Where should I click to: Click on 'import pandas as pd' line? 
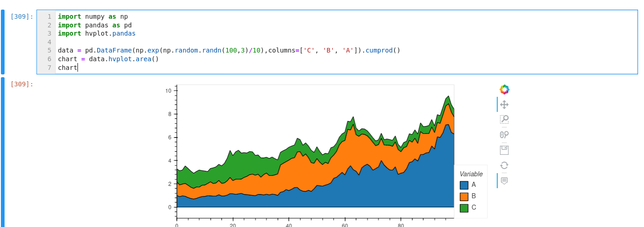(95, 25)
